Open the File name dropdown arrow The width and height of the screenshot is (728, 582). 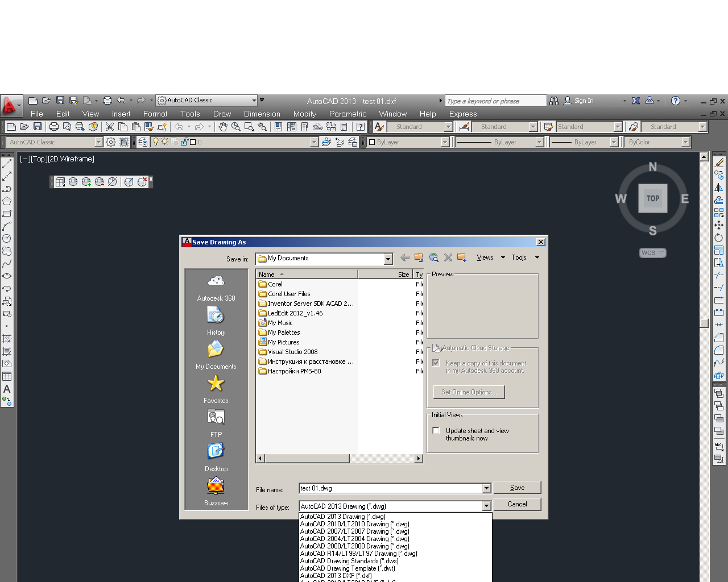486,488
